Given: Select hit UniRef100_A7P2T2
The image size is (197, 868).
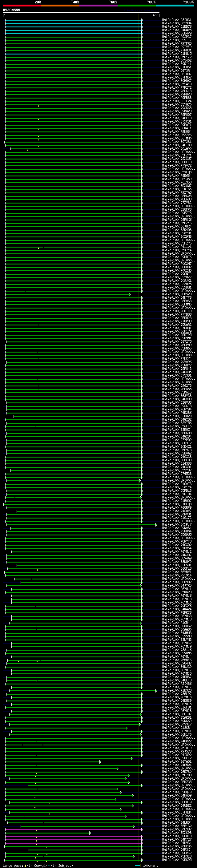Looking at the screenshot, I should [x=177, y=88].
